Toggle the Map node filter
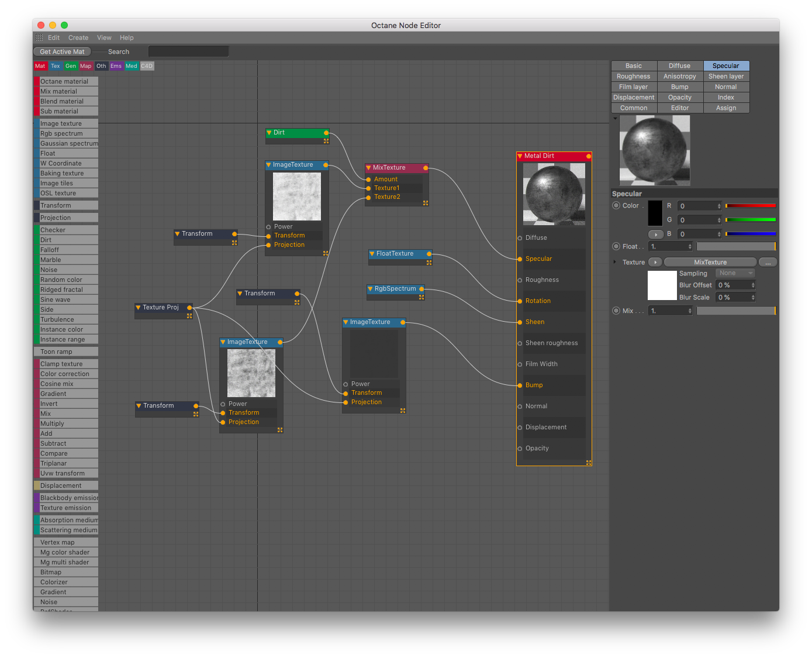This screenshot has width=812, height=658. [86, 66]
